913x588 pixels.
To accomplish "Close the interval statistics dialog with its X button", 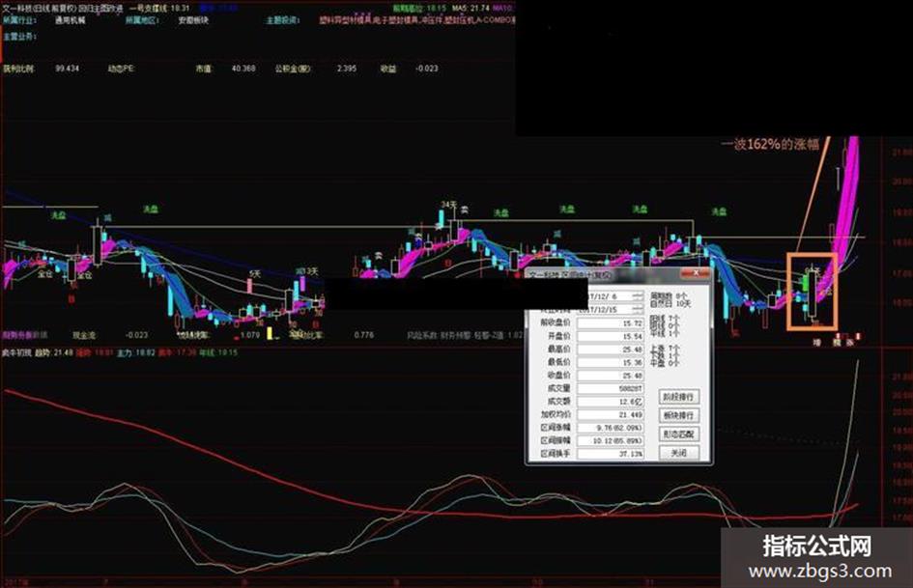I will click(695, 273).
